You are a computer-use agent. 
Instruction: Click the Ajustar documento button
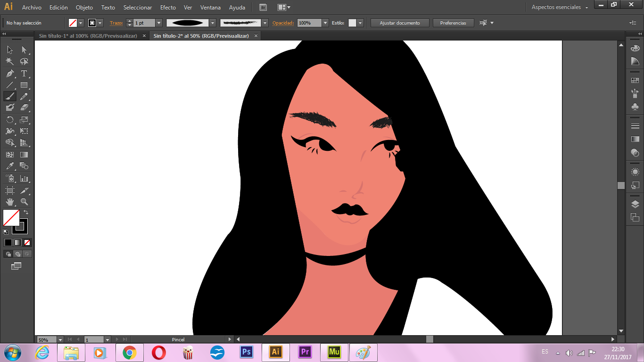click(x=400, y=23)
